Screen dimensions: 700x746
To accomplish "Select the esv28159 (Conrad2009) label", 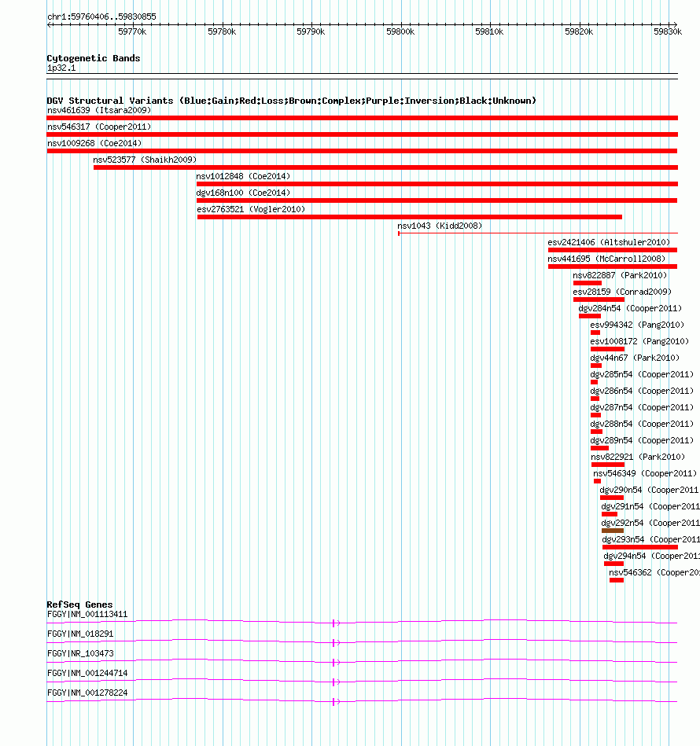I will (622, 292).
